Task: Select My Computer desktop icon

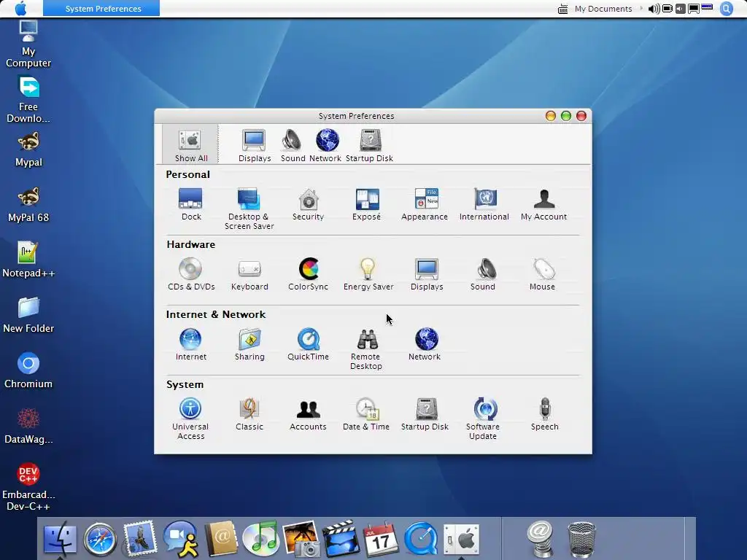Action: 28,44
